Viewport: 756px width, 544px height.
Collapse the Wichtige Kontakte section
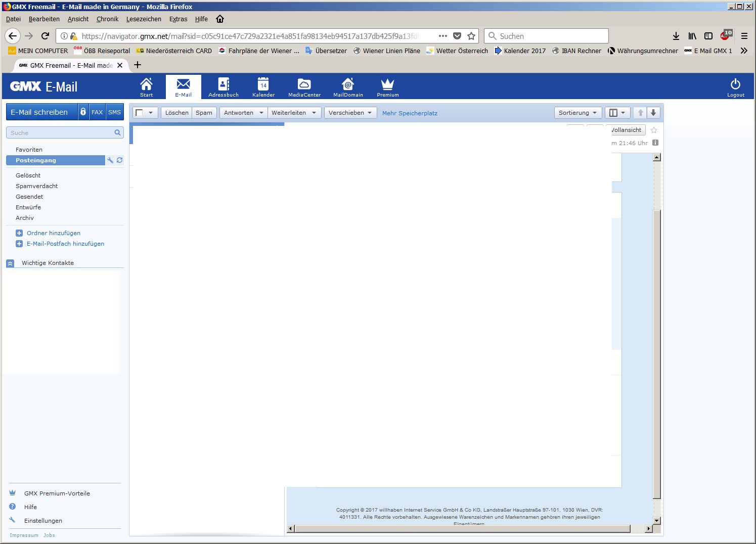coord(10,263)
